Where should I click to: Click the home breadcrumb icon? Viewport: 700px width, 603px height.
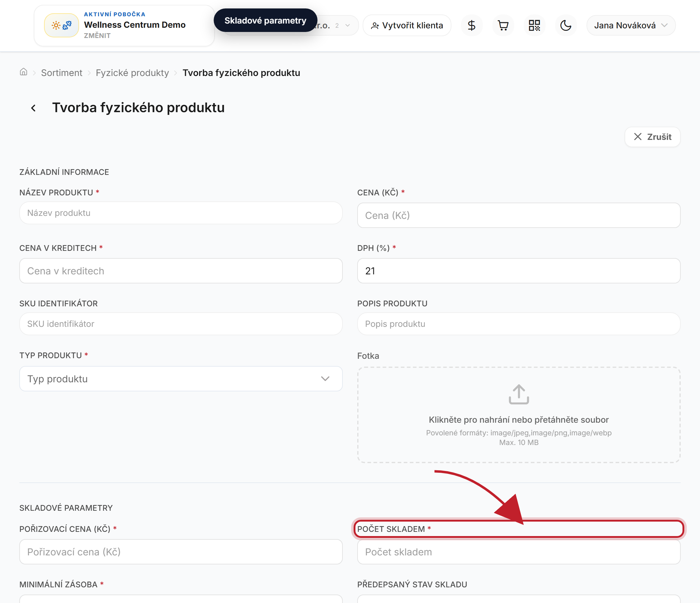pyautogui.click(x=23, y=72)
